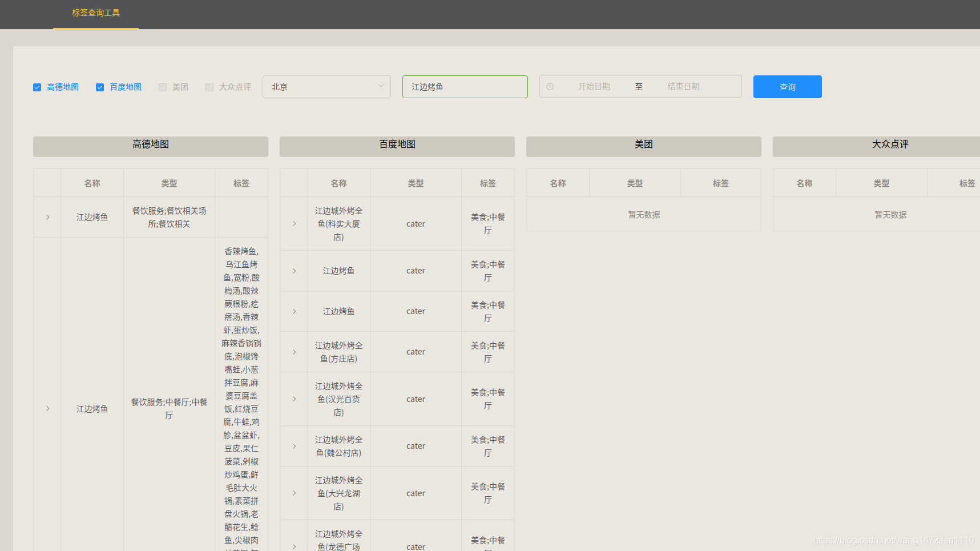Click the blue 查询 button
The width and height of the screenshot is (980, 551).
coord(788,87)
